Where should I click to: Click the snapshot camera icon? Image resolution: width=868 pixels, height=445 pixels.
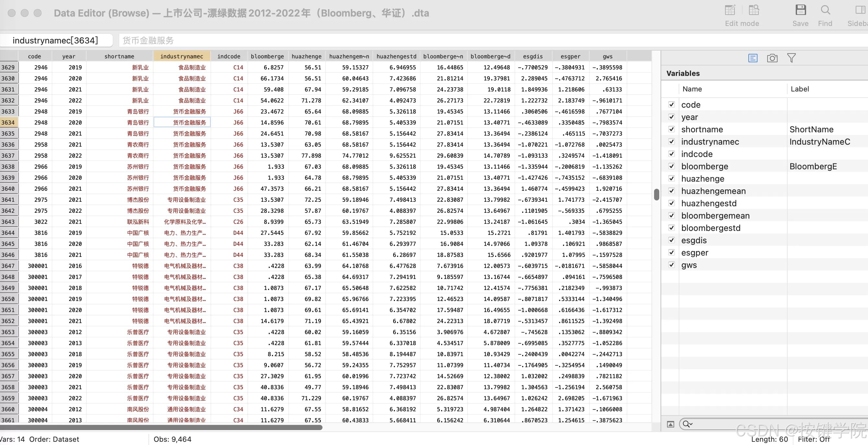pos(772,58)
